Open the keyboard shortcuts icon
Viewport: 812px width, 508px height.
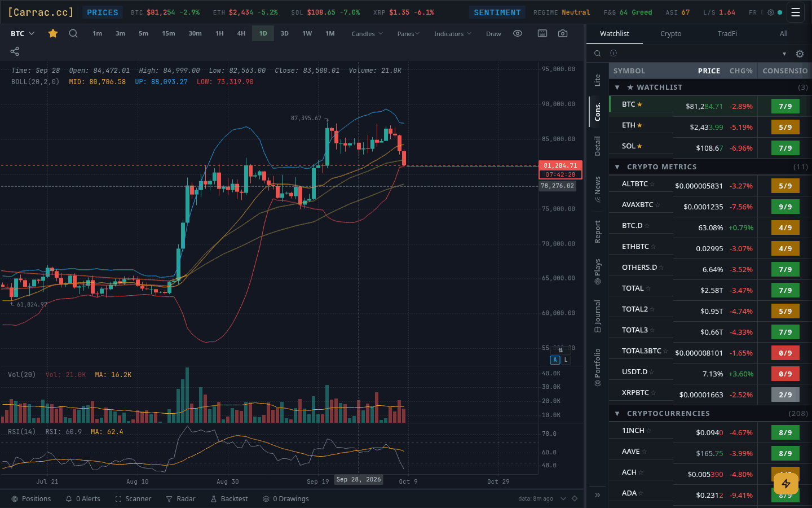point(542,33)
